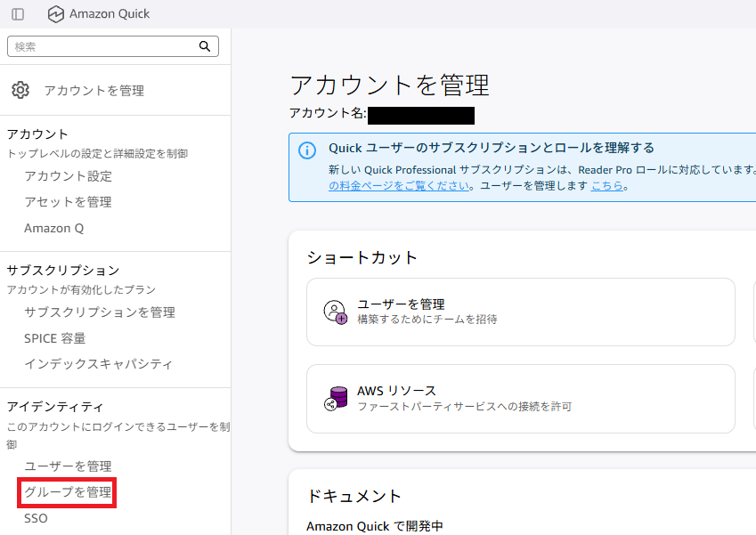This screenshot has height=535, width=756.
Task: Click the 構築するためにチームを招待 subtitle
Action: tap(427, 319)
